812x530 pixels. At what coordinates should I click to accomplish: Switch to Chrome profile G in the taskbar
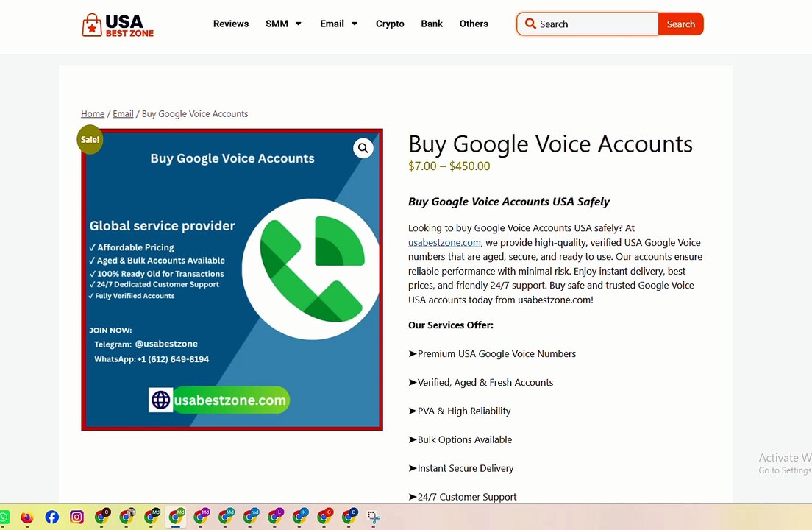324,517
